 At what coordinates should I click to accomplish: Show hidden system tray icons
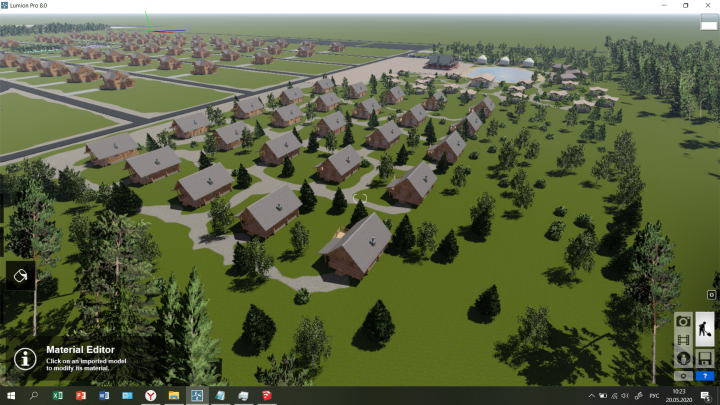(591, 395)
